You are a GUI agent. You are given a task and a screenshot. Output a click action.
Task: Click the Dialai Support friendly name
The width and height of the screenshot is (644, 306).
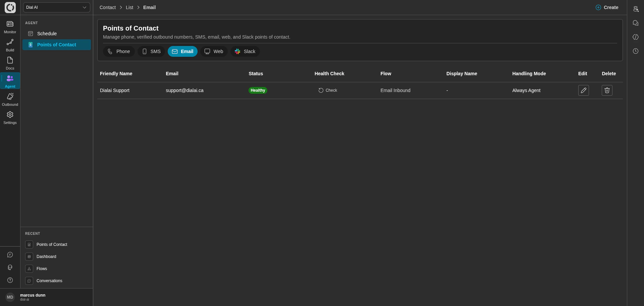pos(115,90)
